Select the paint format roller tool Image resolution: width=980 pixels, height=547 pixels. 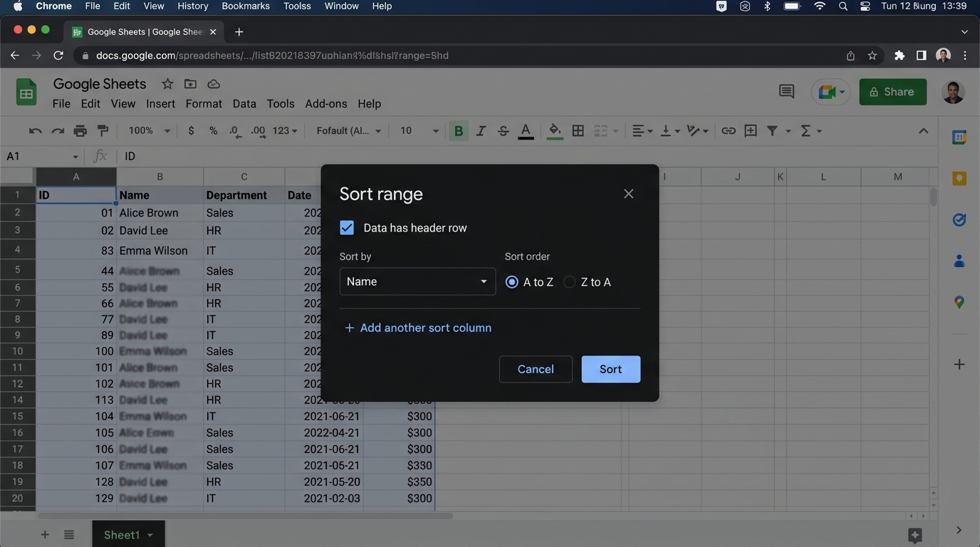tap(103, 131)
